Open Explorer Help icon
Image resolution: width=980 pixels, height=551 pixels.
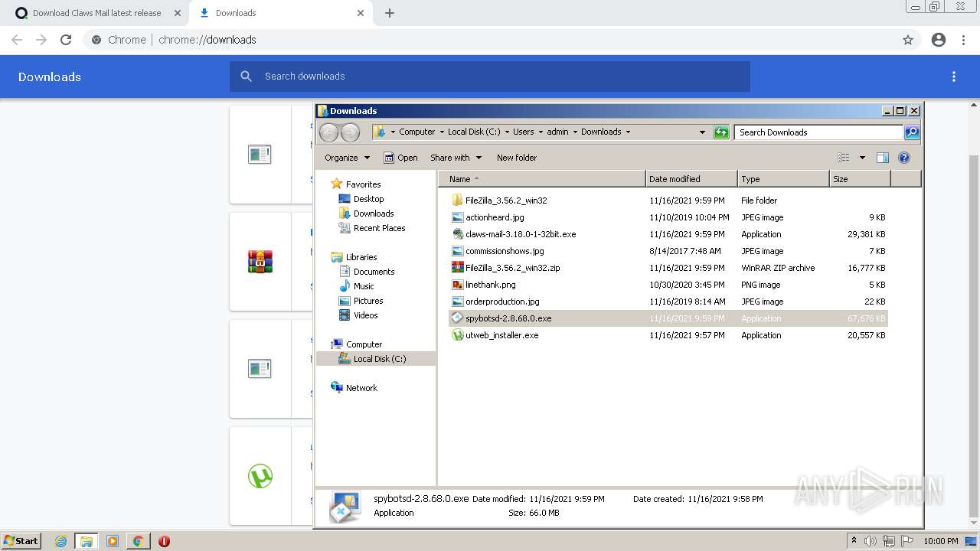point(904,158)
